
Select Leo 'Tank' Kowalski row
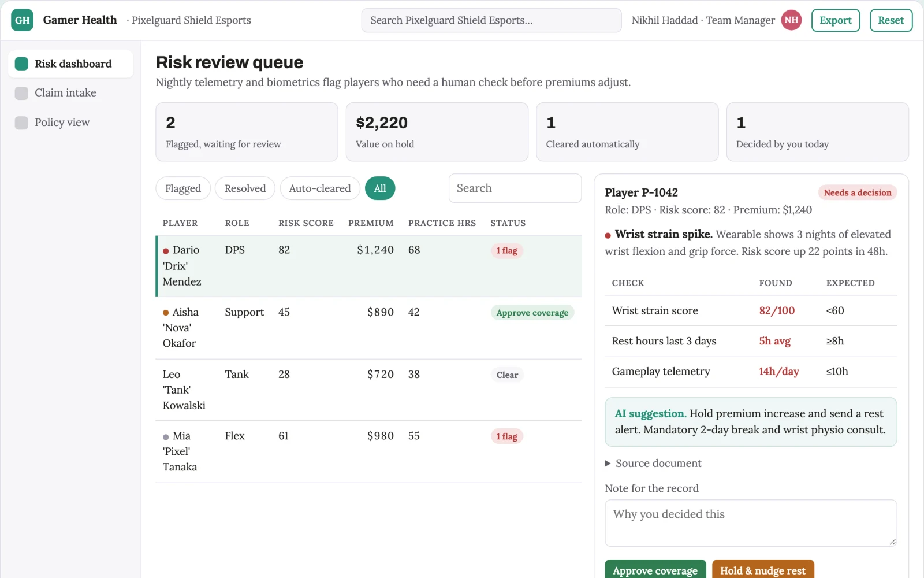[369, 390]
